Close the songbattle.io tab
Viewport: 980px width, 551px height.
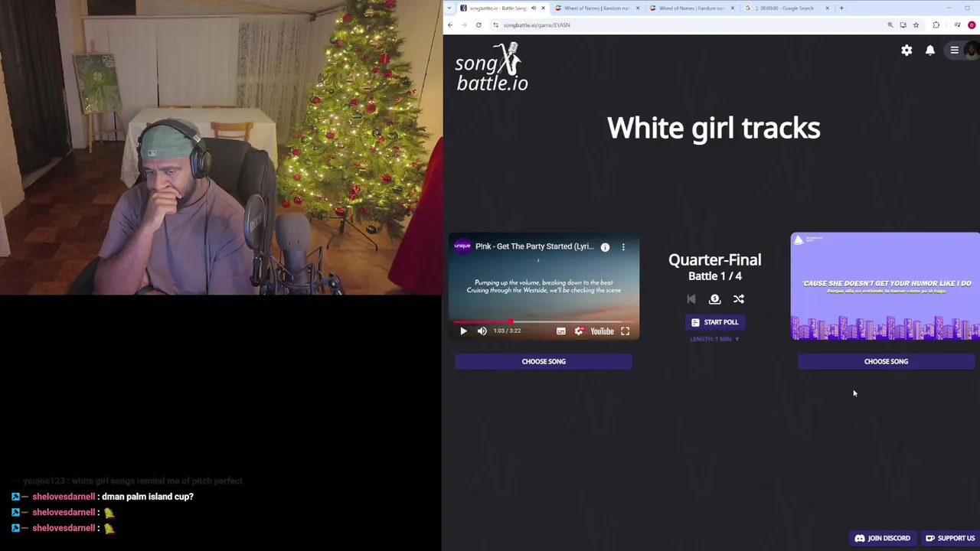[x=543, y=8]
